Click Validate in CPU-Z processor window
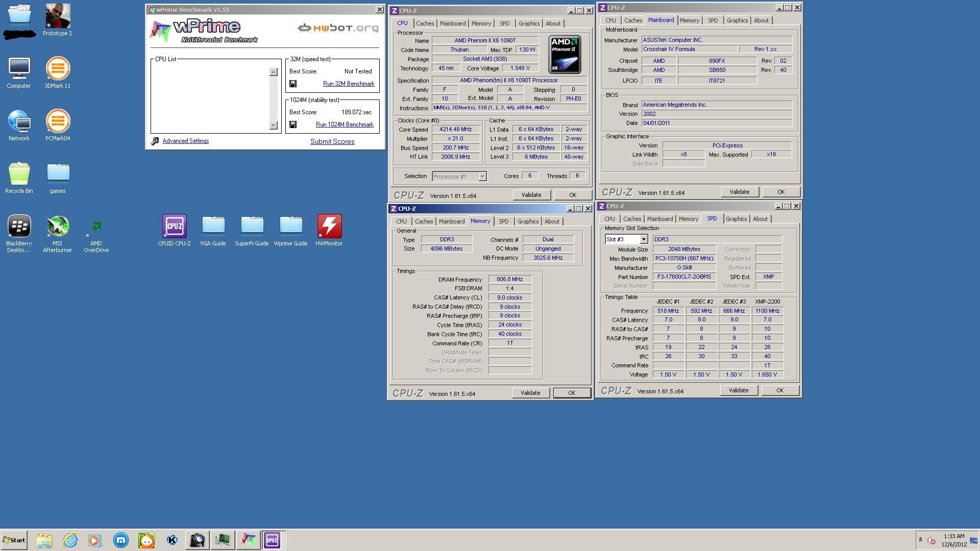980x551 pixels. (531, 195)
